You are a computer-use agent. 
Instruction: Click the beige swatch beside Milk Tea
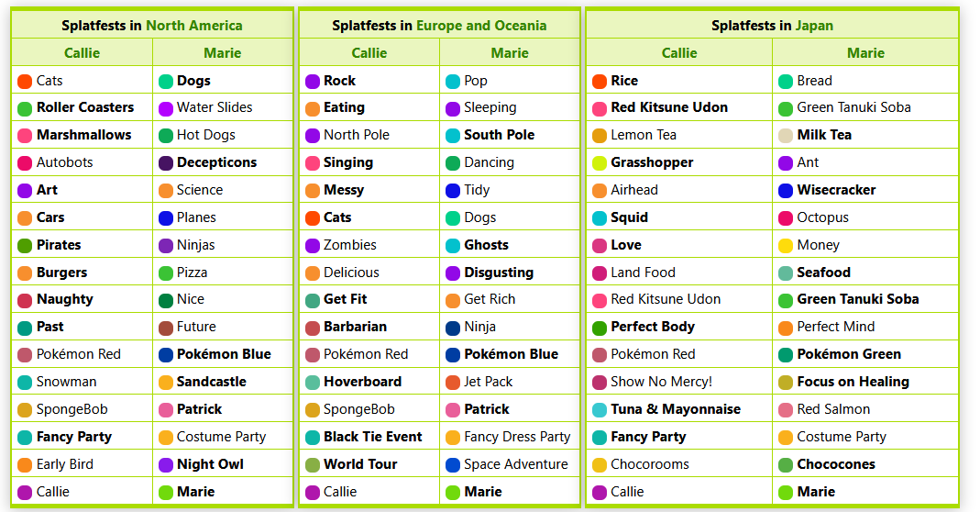click(x=786, y=136)
